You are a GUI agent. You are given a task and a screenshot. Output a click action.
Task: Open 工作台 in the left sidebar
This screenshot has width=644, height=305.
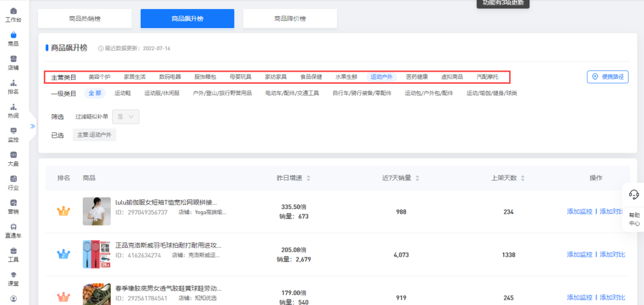[13, 14]
